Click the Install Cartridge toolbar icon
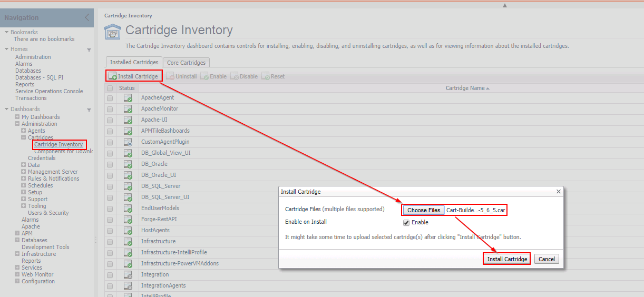Image resolution: width=644 pixels, height=297 pixels. (x=112, y=76)
